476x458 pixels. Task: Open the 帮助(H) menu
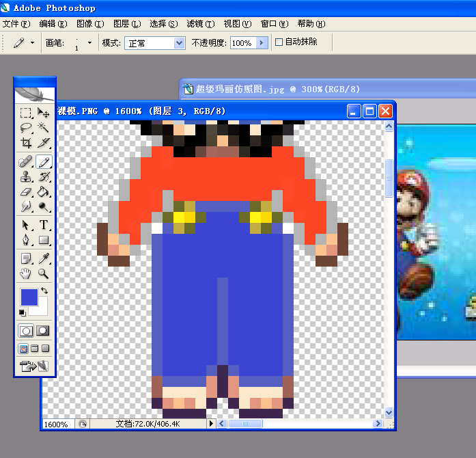pos(311,24)
